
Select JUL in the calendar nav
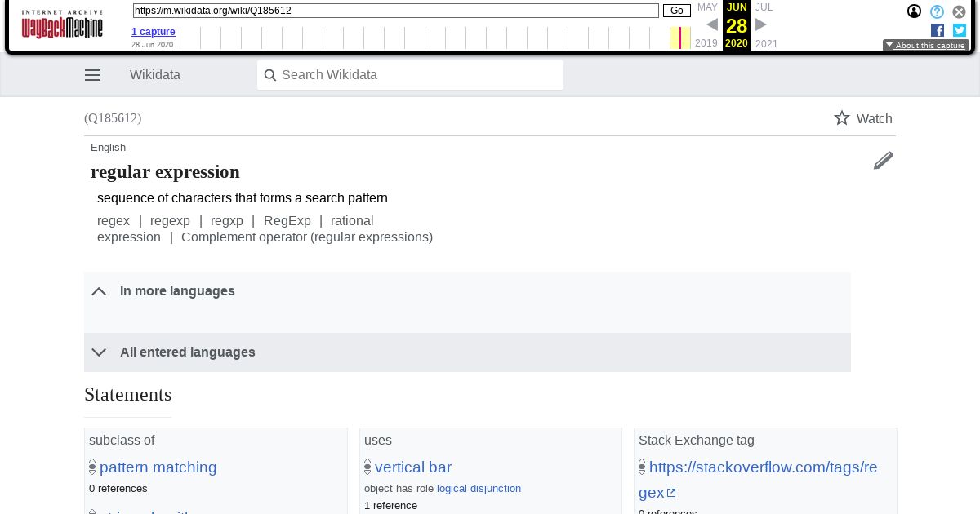(764, 7)
